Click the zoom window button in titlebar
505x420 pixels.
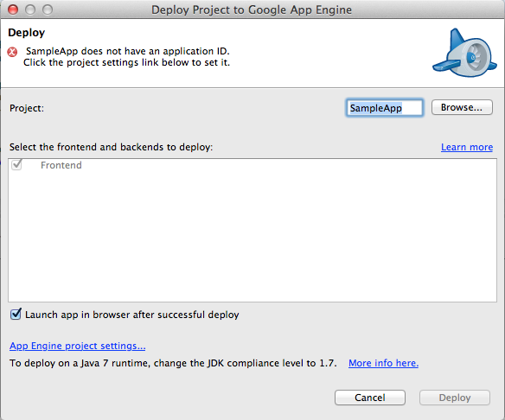tap(48, 10)
